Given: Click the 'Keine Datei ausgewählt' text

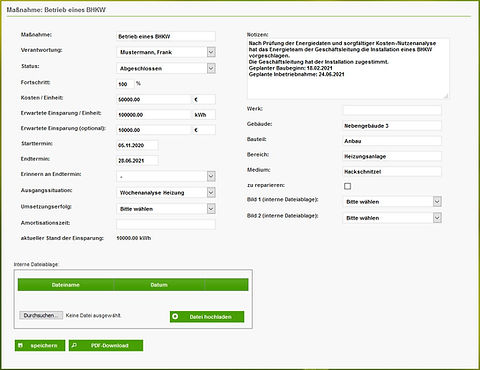Looking at the screenshot, I should pos(93,315).
